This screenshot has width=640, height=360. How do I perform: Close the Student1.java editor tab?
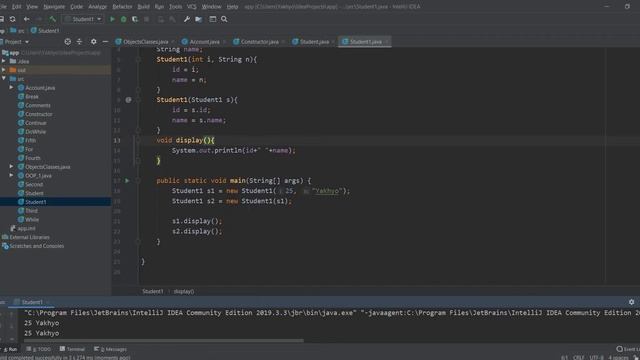387,42
